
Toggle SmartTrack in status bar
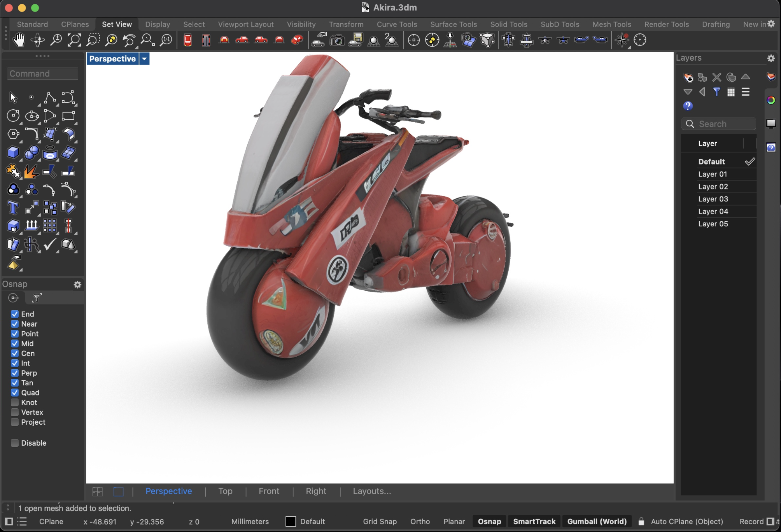tap(534, 521)
